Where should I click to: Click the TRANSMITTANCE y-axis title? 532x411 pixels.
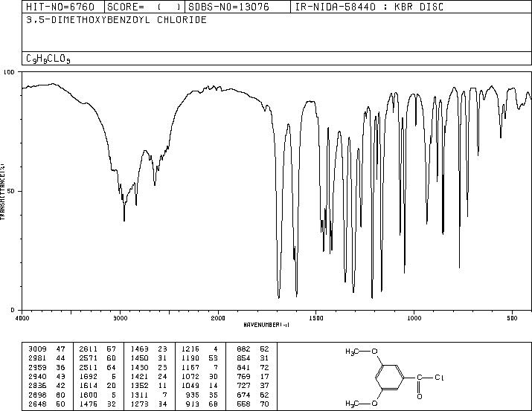pyautogui.click(x=2, y=192)
